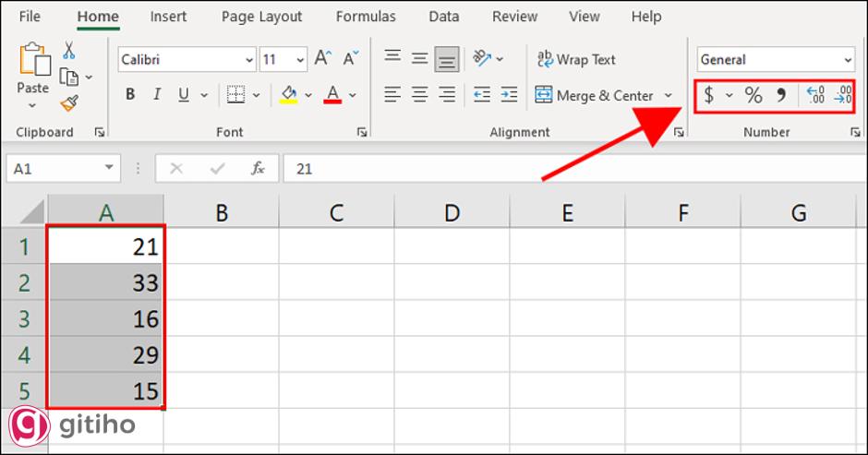This screenshot has height=455, width=868.
Task: Select row 3 header
Action: (x=24, y=318)
